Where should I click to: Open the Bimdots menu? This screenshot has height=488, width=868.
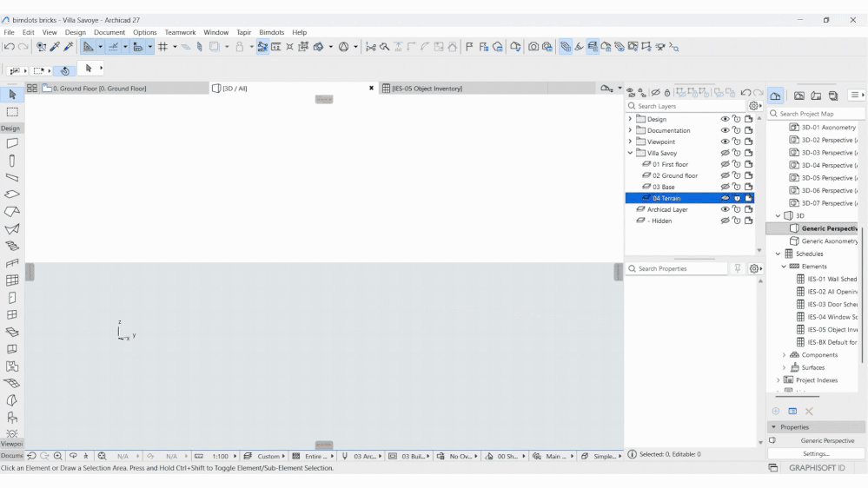(271, 32)
